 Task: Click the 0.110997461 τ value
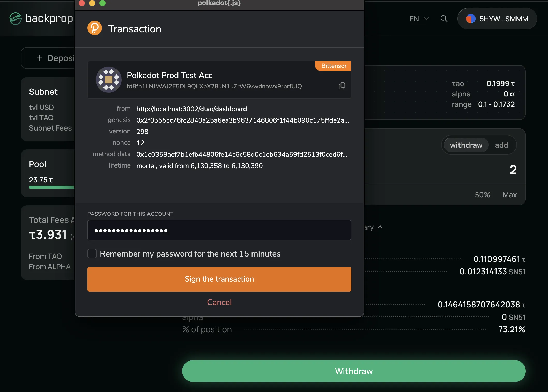tap(499, 259)
